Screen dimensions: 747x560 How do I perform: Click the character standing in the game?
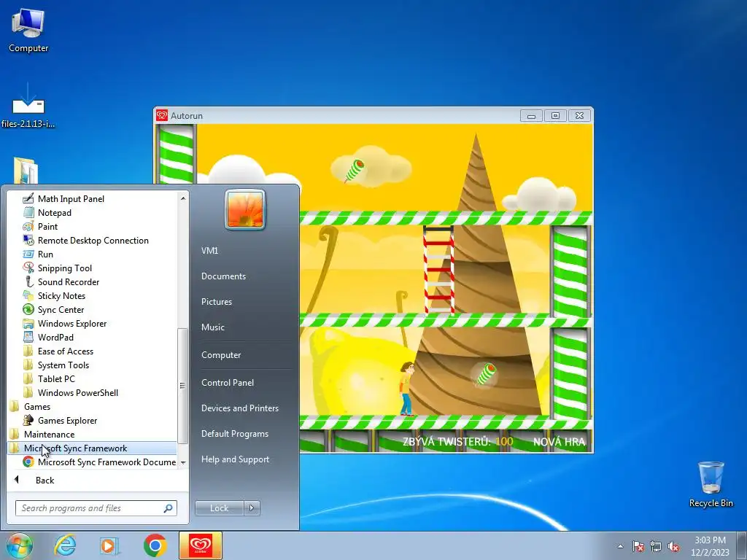pos(406,389)
